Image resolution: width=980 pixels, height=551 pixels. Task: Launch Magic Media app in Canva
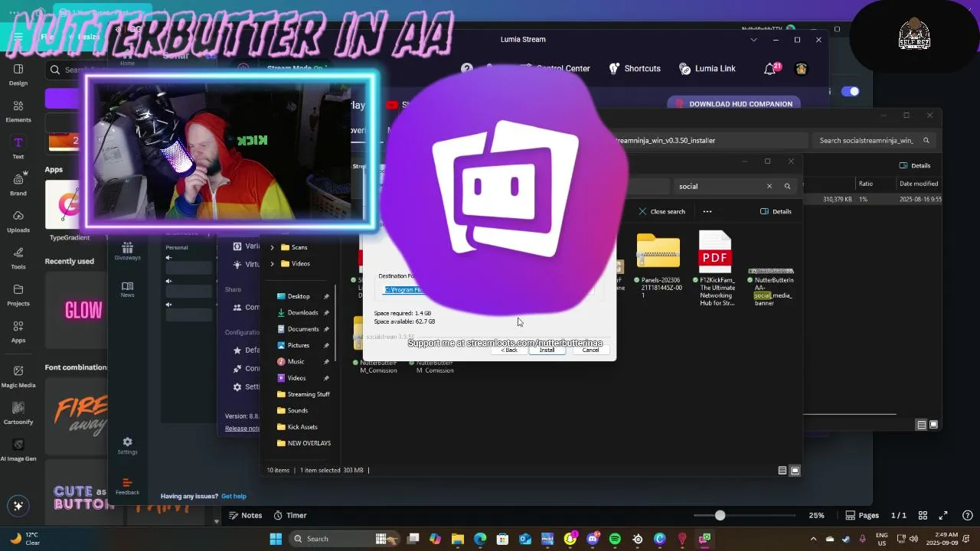point(18,376)
